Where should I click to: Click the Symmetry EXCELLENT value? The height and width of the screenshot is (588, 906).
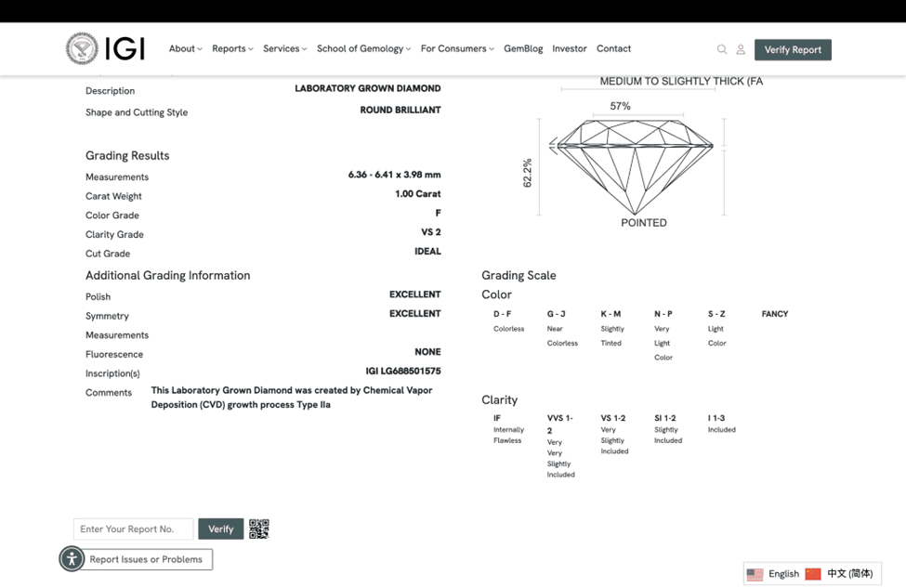coord(414,314)
